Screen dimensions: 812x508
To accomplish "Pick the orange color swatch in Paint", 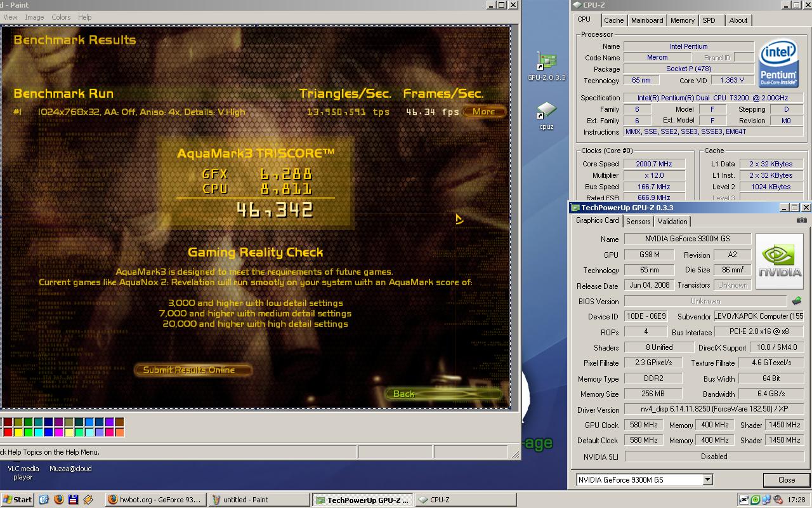I will click(120, 432).
